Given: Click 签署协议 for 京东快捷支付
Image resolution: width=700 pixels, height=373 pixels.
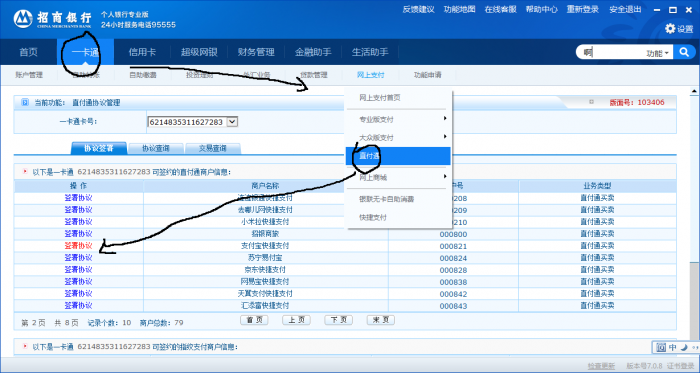Looking at the screenshot, I should point(79,270).
